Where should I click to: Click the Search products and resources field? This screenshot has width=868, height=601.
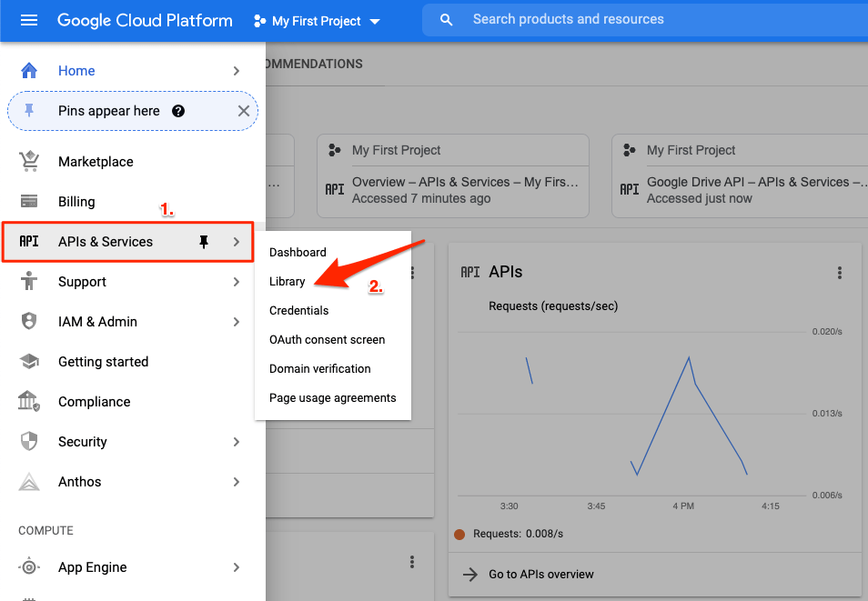pyautogui.click(x=645, y=20)
